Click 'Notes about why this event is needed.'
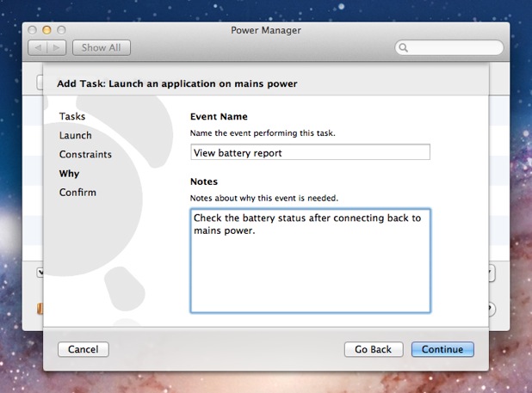This screenshot has height=393, width=532. [x=264, y=198]
